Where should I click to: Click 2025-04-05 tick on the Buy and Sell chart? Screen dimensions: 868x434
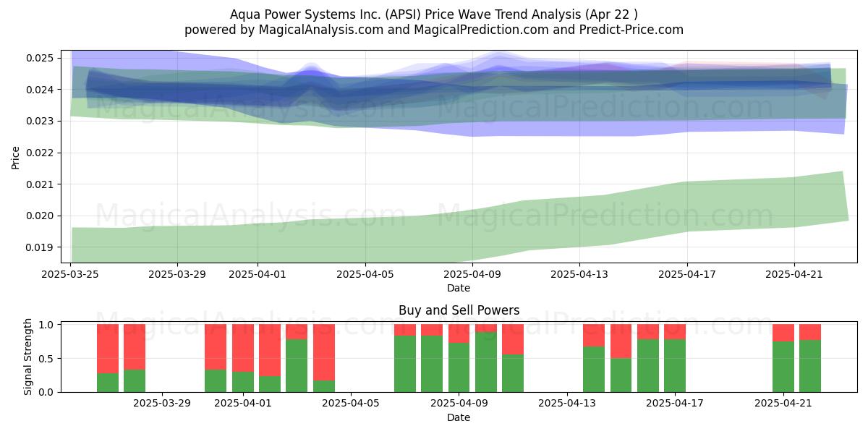click(351, 404)
